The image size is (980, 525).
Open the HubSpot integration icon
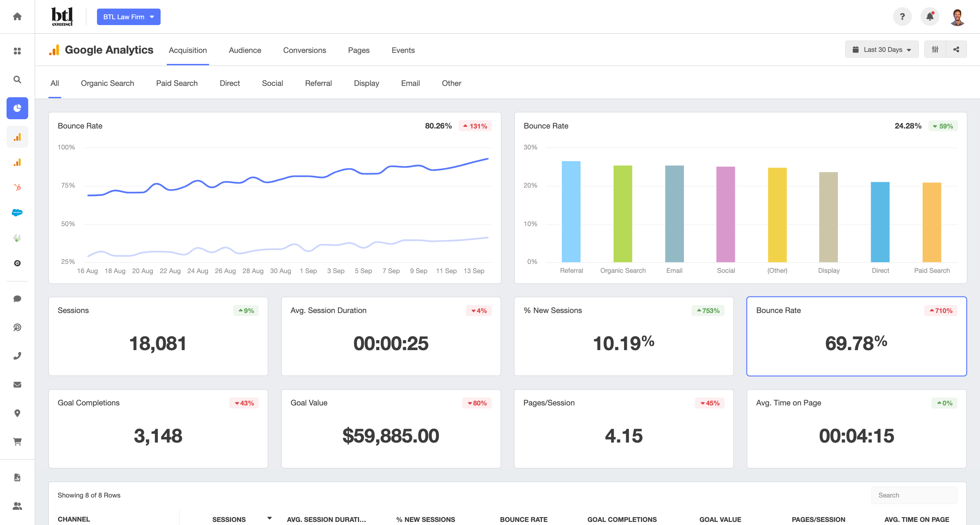coord(17,187)
